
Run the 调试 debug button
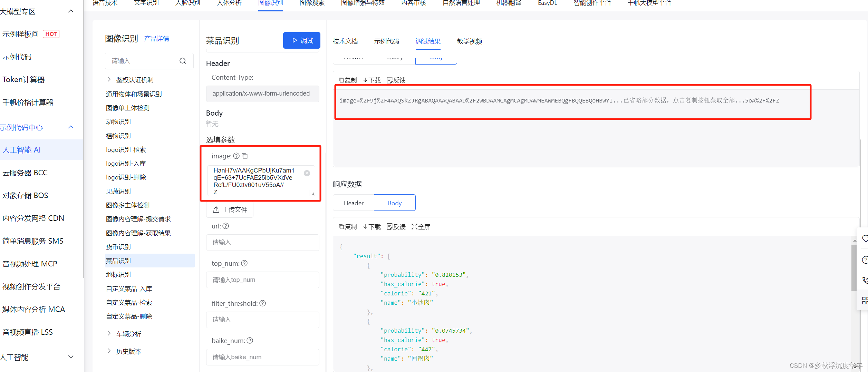tap(302, 40)
